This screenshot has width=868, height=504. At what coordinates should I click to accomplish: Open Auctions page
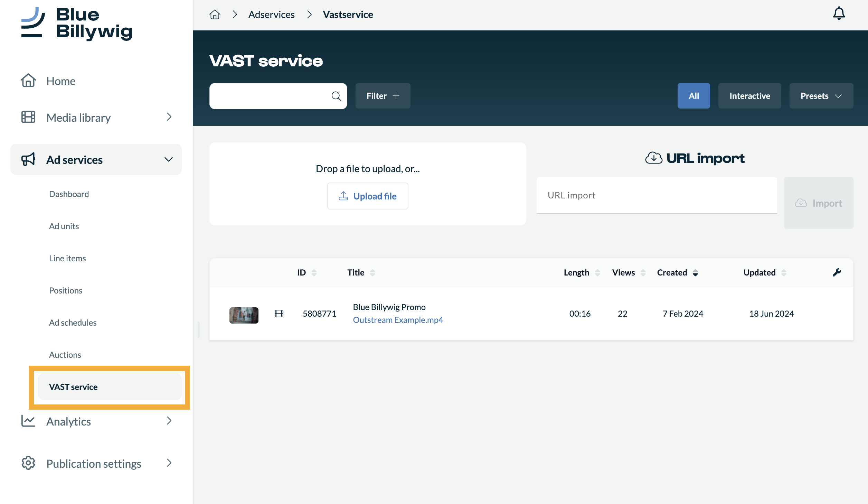click(x=65, y=355)
